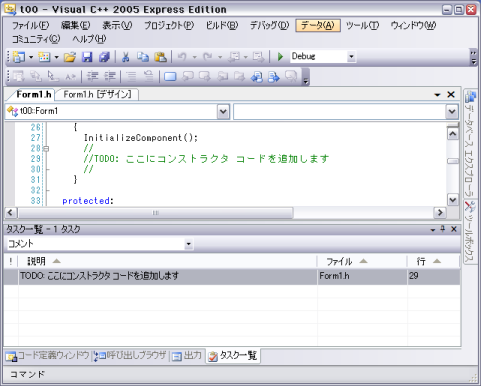Viewport: 481px width, 386px height.
Task: Open the ビルド(B) menu
Action: click(x=222, y=25)
